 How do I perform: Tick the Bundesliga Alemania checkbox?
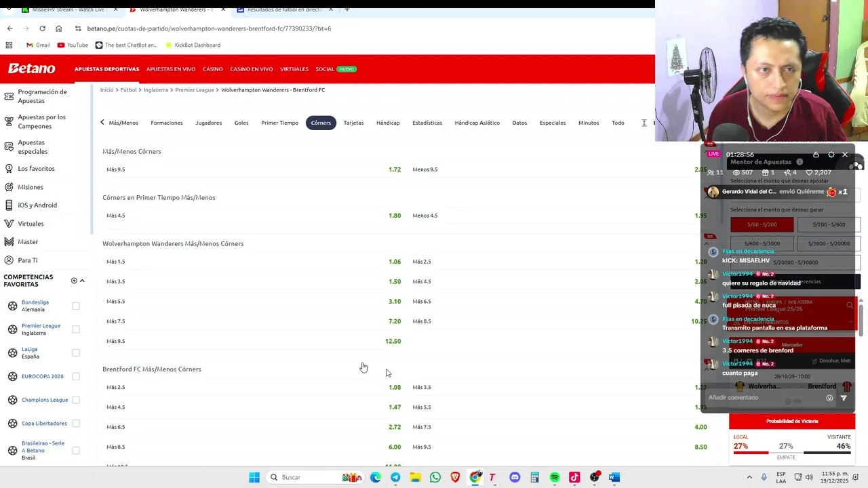tap(76, 306)
